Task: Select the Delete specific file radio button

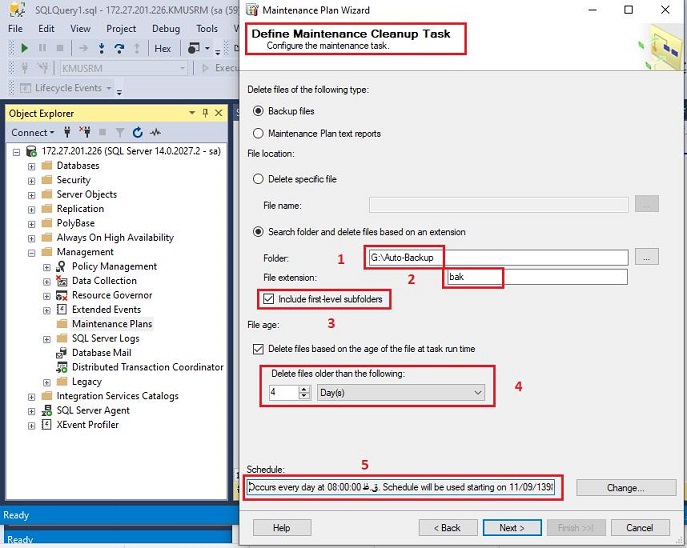Action: pos(259,179)
